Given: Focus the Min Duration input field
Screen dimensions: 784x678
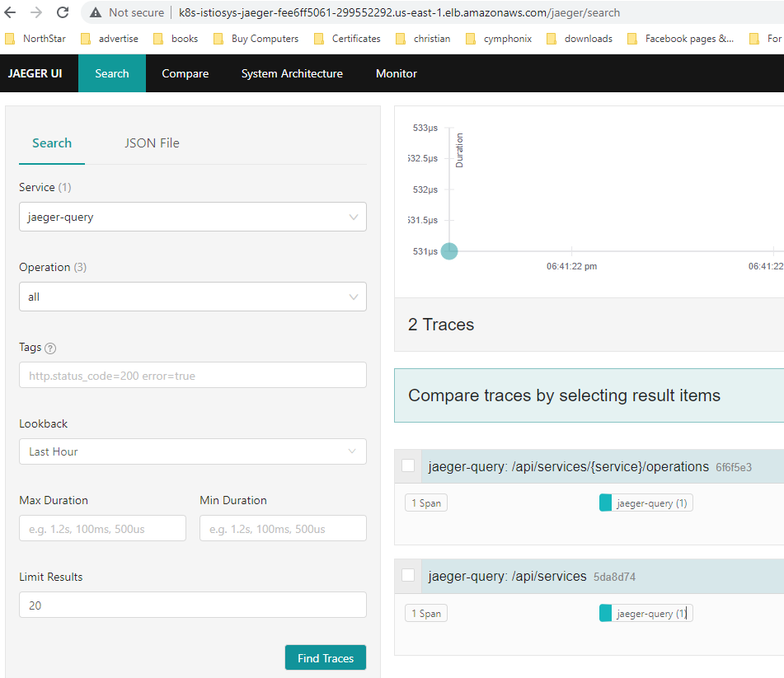Looking at the screenshot, I should pos(283,529).
